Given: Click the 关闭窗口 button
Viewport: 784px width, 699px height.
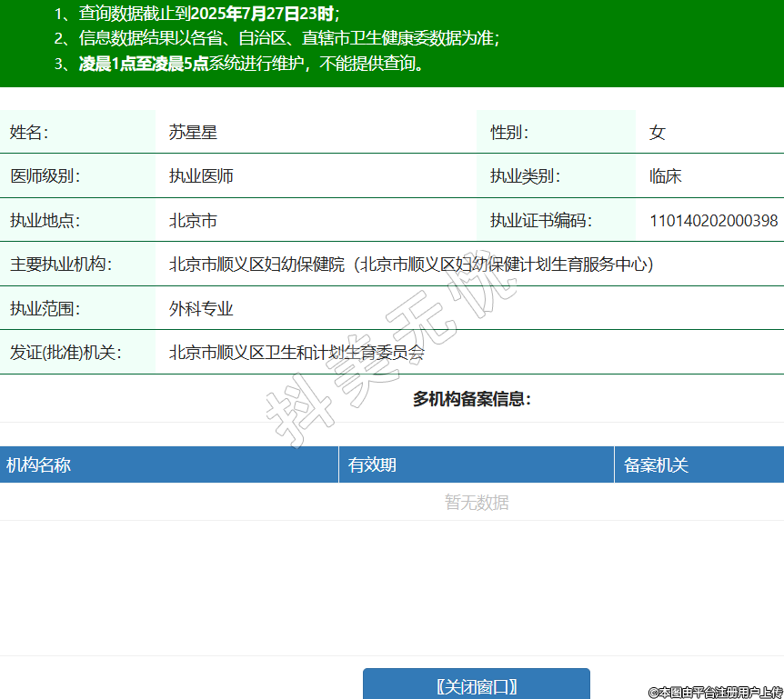Looking at the screenshot, I should tap(476, 685).
